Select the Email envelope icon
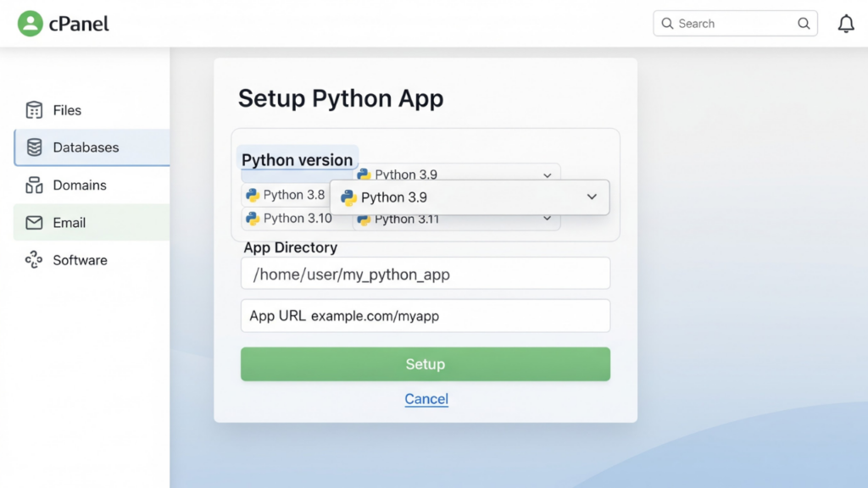 point(33,222)
